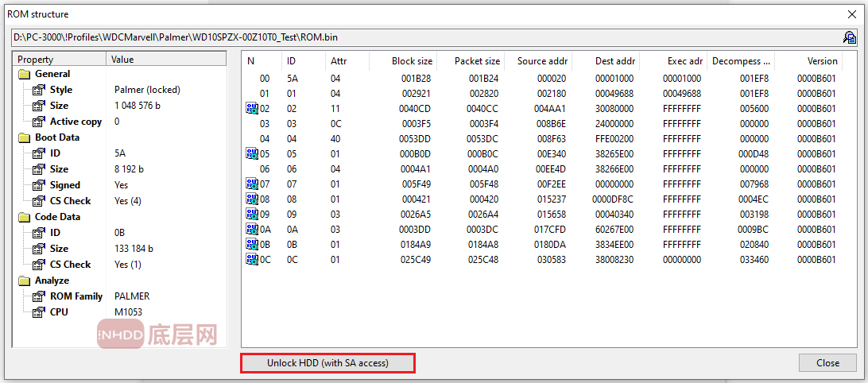Click module icon on row 0C

[x=252, y=260]
